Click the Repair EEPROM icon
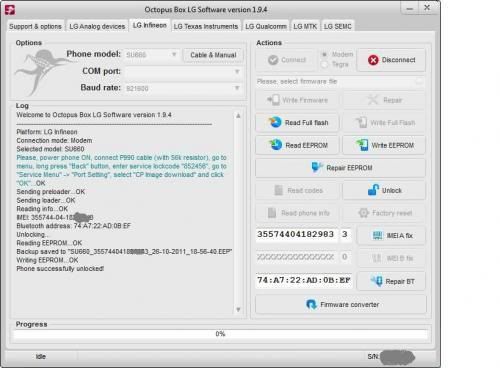This screenshot has height=368, width=500. [x=317, y=167]
